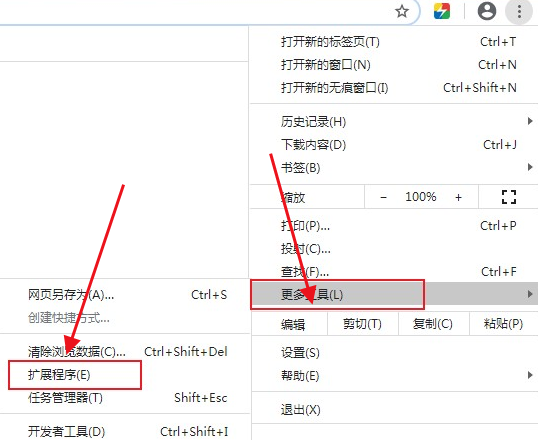This screenshot has width=538, height=440.
Task: Open 下载内容(D)
Action: [394, 145]
